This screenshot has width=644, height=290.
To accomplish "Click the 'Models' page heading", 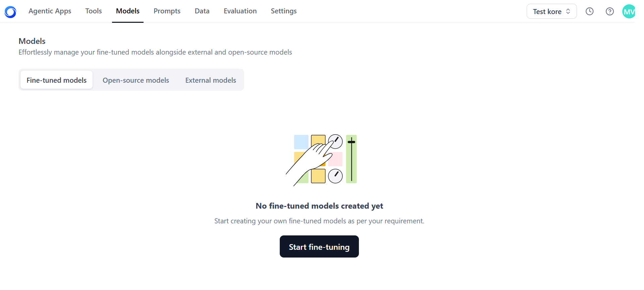I will pyautogui.click(x=32, y=41).
